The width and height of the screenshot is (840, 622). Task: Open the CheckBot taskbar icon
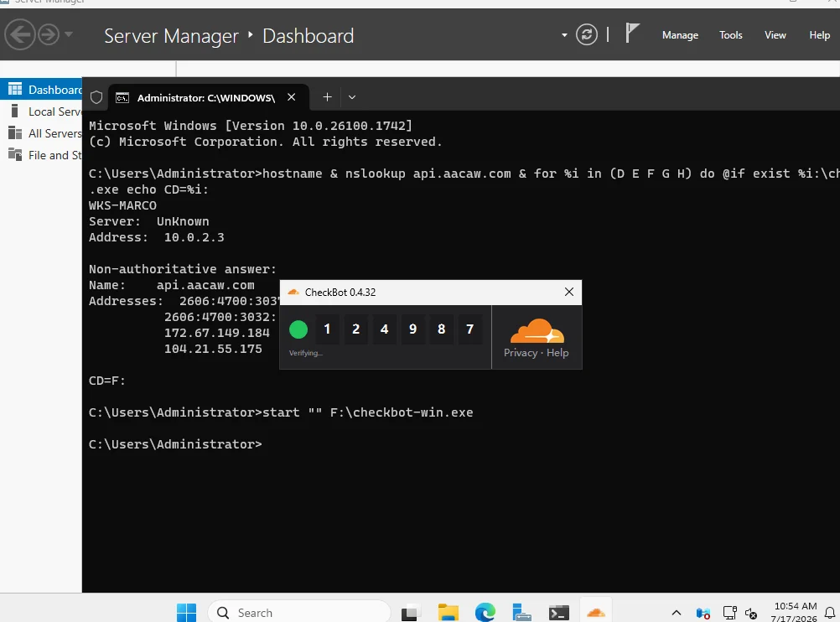pos(596,612)
